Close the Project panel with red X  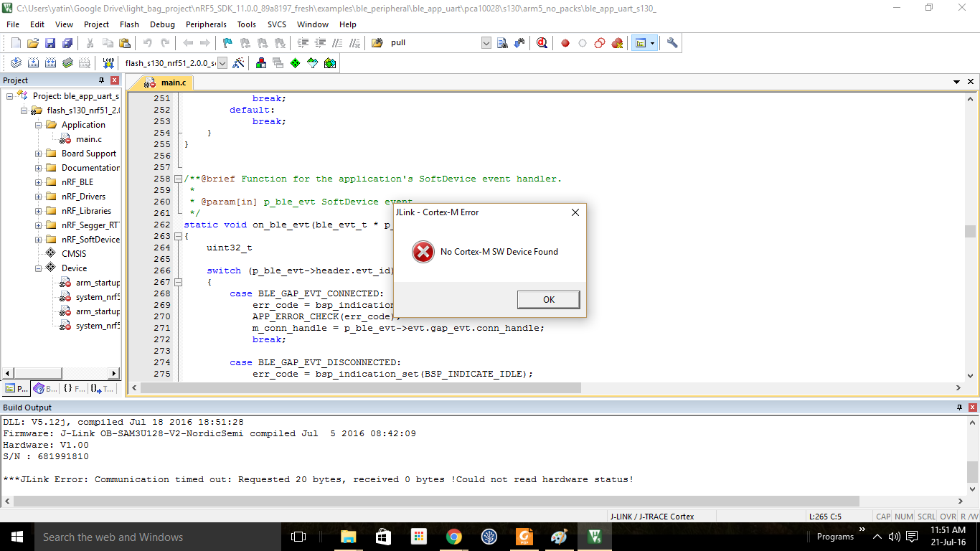(x=114, y=80)
